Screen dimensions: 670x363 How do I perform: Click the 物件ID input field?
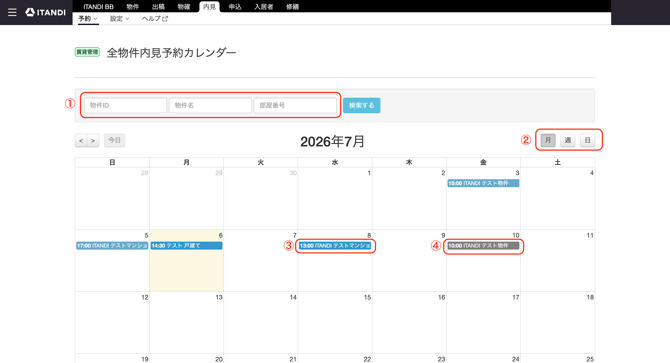125,105
